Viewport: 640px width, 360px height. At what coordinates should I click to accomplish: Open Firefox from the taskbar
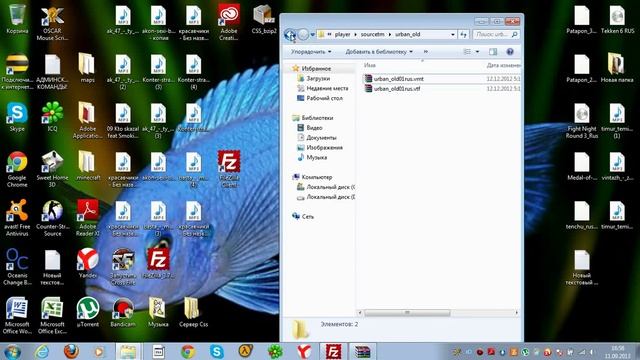pos(71,351)
